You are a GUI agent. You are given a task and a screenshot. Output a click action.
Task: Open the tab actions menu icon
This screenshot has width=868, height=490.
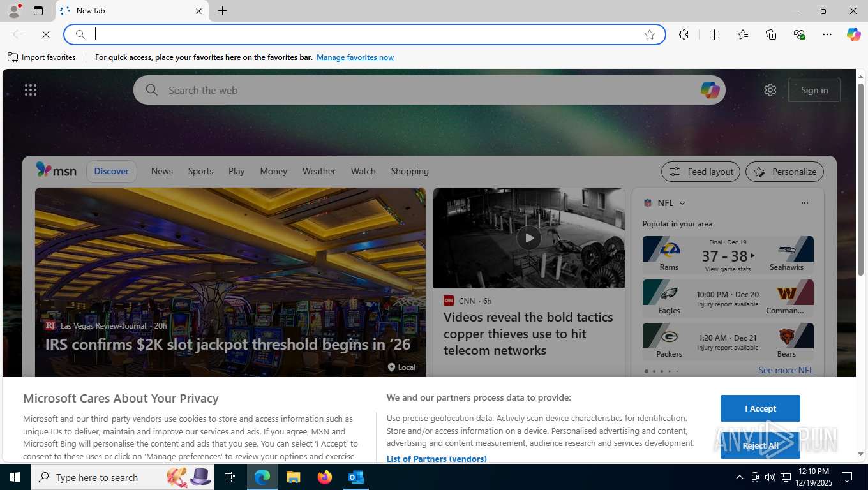(38, 11)
